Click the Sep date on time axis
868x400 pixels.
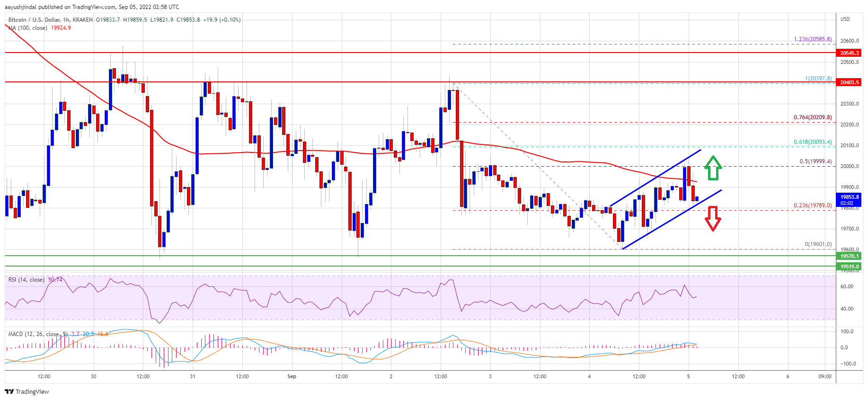pos(292,376)
